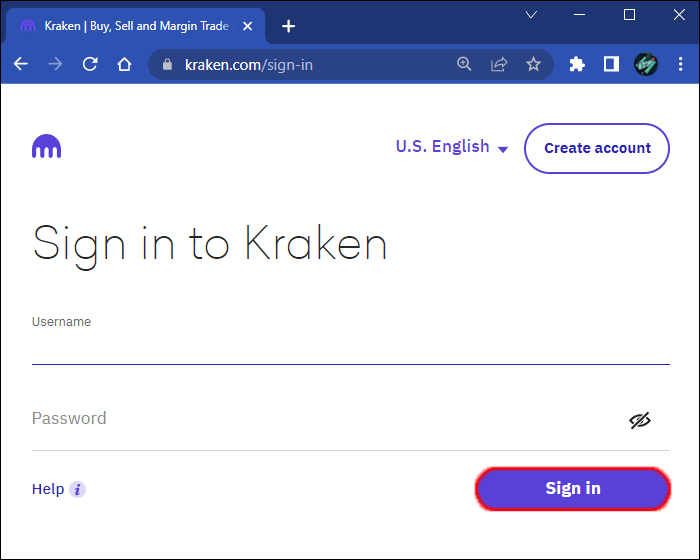Open the tab search chevron
Screen dimensions: 700x560
click(x=531, y=15)
